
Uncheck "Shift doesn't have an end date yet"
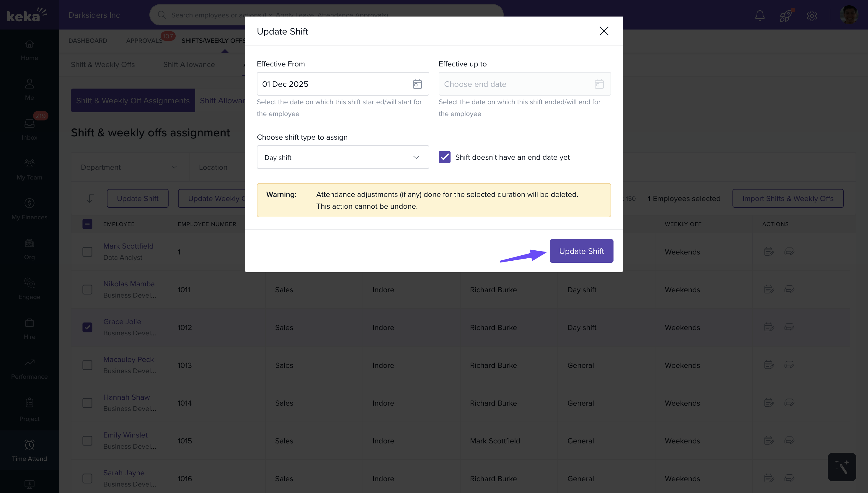coord(445,157)
